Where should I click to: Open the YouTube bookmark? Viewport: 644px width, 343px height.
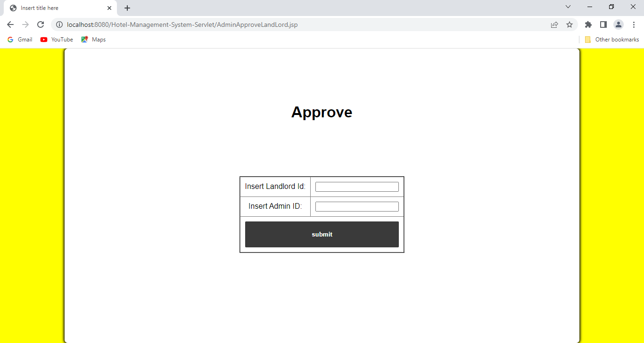pyautogui.click(x=57, y=40)
